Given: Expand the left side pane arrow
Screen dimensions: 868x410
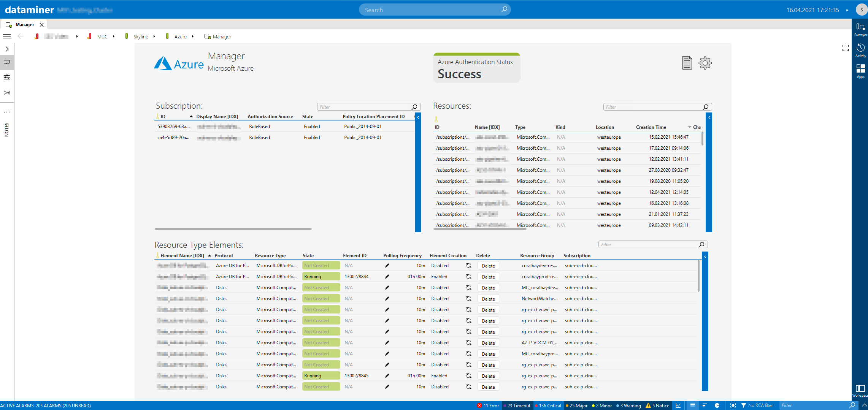Looking at the screenshot, I should tap(7, 49).
